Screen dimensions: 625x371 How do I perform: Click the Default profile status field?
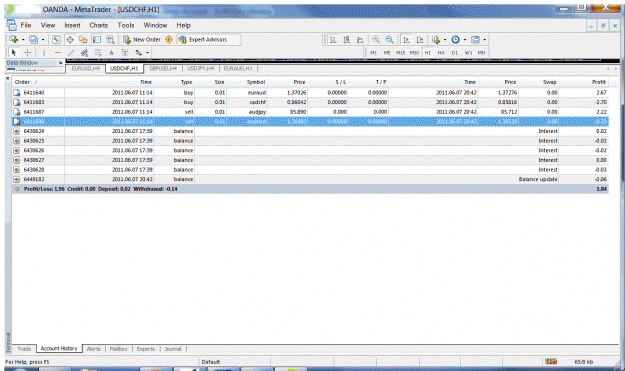(x=235, y=362)
